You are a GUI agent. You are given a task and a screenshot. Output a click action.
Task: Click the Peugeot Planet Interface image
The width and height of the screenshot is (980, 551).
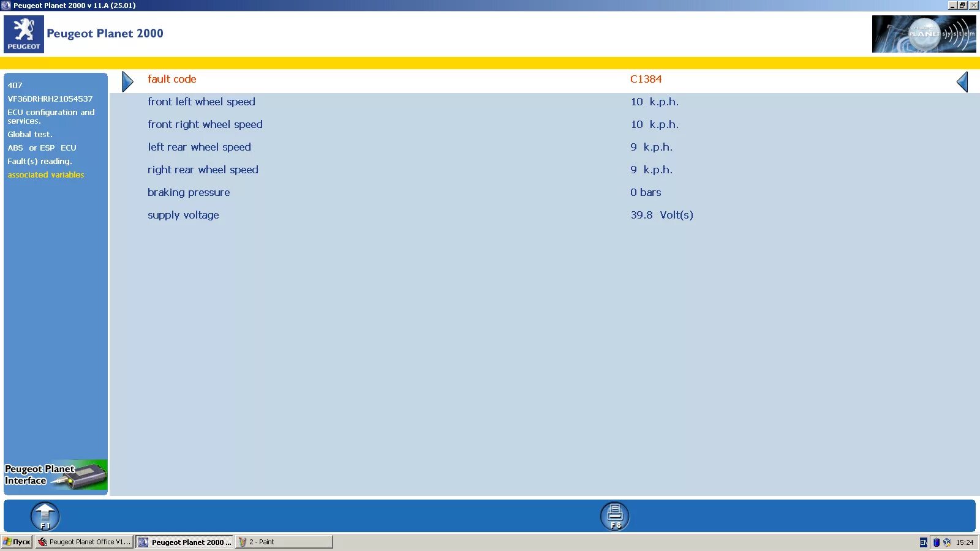(56, 474)
